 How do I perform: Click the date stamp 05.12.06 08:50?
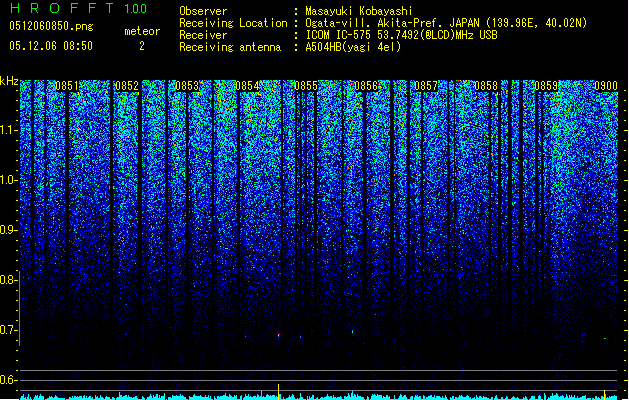[51, 46]
